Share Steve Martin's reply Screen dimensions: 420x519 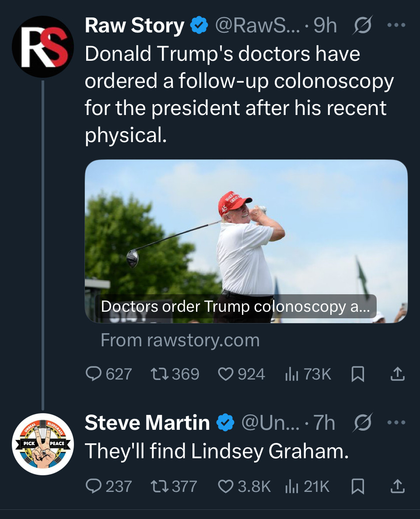click(397, 486)
